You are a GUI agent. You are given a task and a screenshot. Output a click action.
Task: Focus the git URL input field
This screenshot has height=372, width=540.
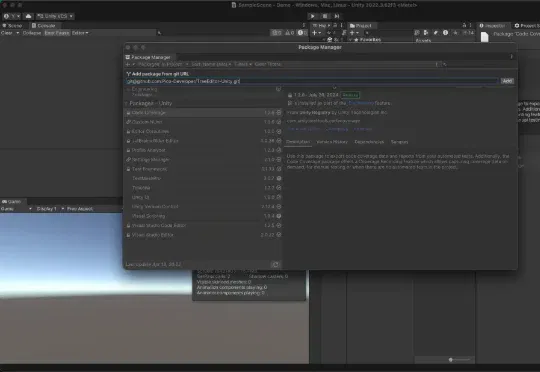point(312,81)
